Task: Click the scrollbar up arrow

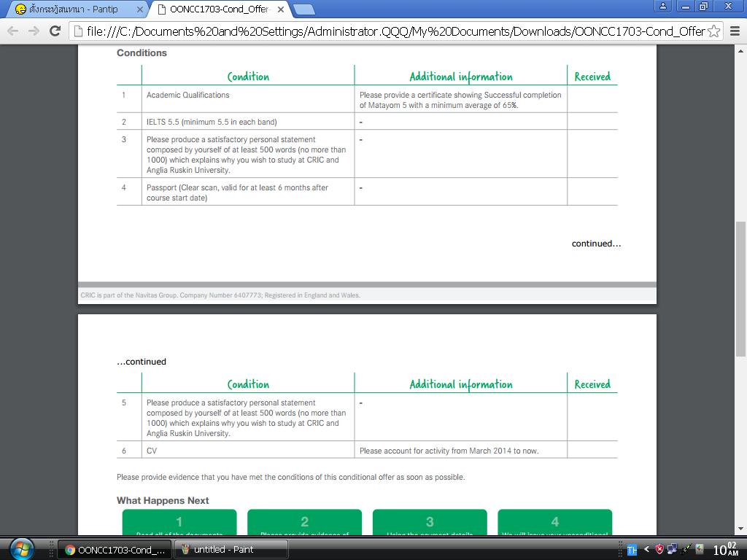Action: pyautogui.click(x=741, y=50)
